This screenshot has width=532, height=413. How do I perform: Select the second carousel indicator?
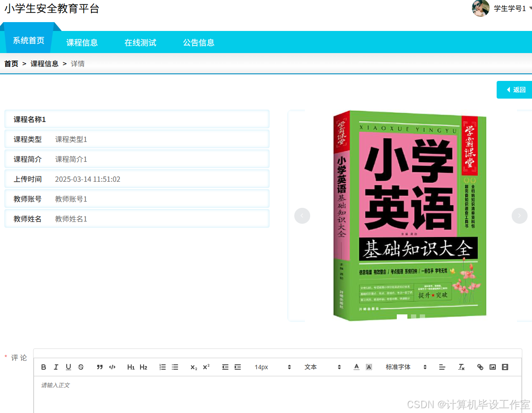414,316
